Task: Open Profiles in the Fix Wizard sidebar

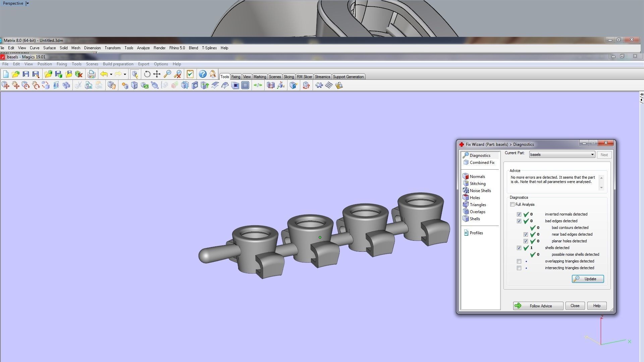Action: click(474, 233)
